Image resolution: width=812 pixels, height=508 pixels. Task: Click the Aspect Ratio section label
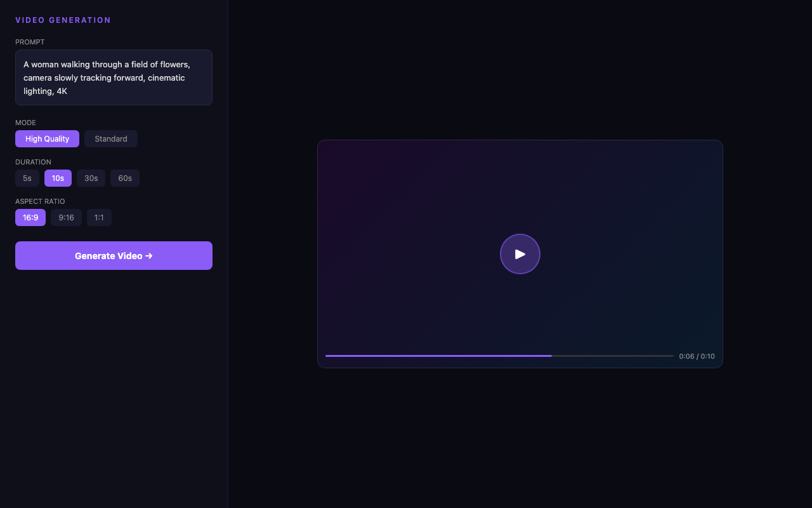point(40,201)
